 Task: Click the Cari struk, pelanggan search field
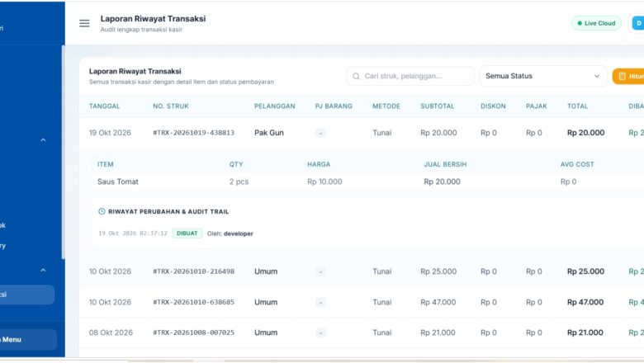[x=410, y=76]
